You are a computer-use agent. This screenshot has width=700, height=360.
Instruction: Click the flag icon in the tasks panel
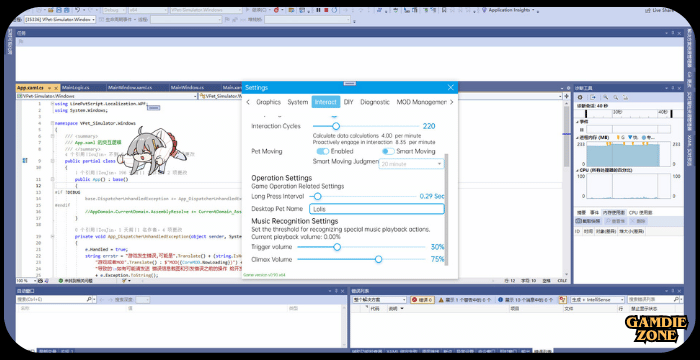click(21, 42)
